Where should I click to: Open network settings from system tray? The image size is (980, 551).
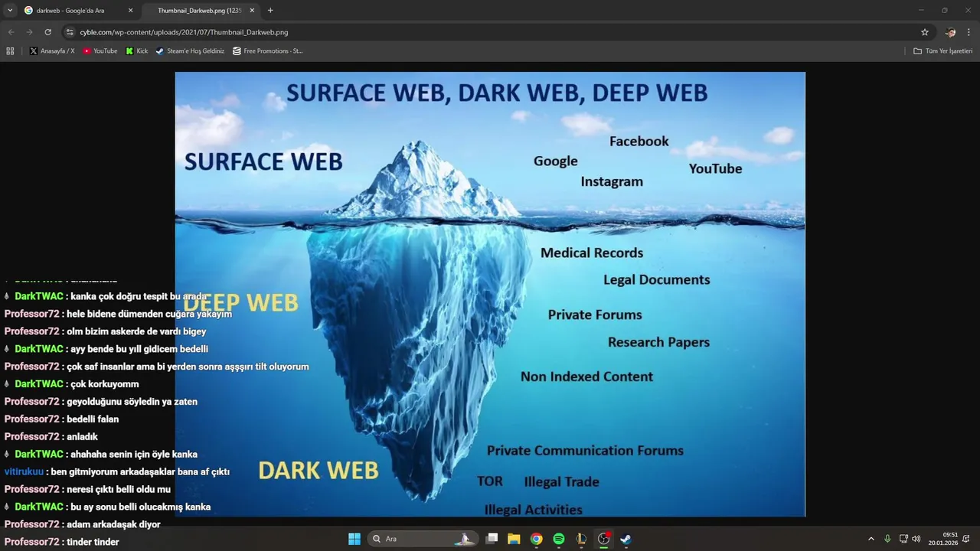(903, 539)
